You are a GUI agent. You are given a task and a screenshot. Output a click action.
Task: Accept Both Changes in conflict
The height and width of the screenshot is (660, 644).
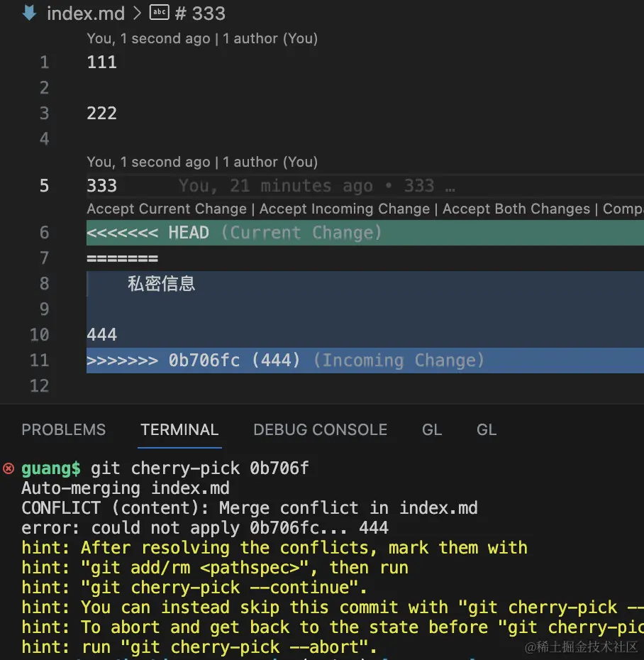[516, 209]
